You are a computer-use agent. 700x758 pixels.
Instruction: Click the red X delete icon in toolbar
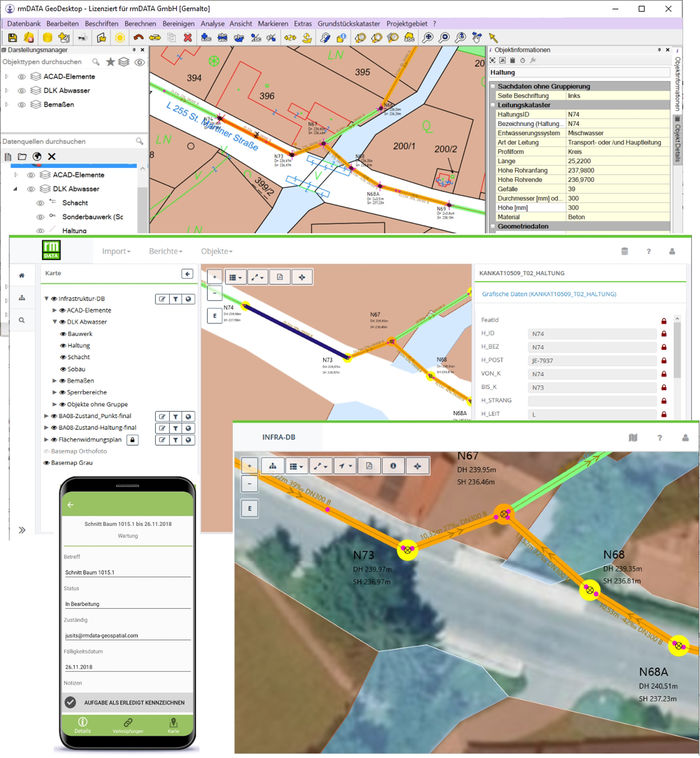click(188, 37)
